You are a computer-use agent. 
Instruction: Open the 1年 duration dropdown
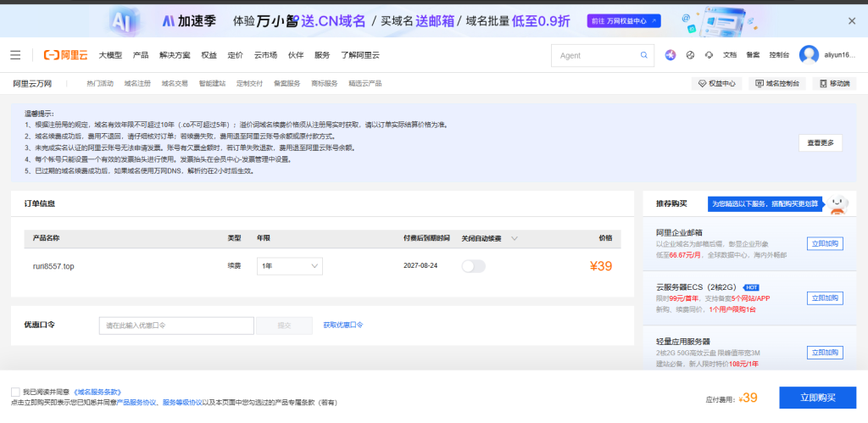point(290,266)
